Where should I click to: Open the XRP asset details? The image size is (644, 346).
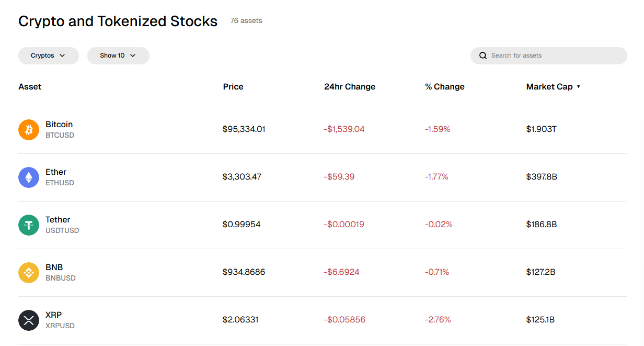click(52, 315)
